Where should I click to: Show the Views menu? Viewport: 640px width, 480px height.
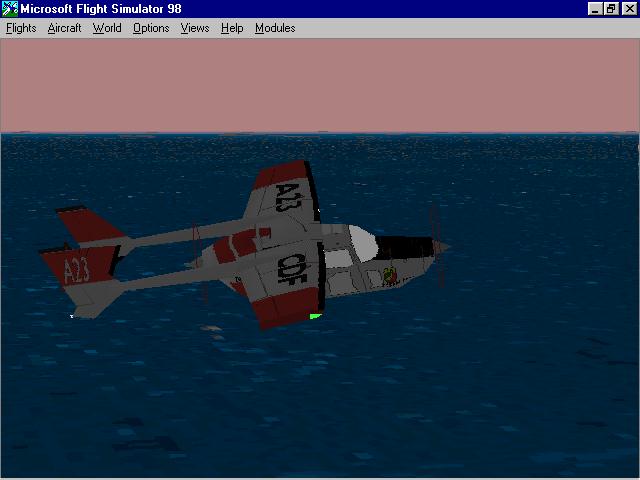pos(195,28)
